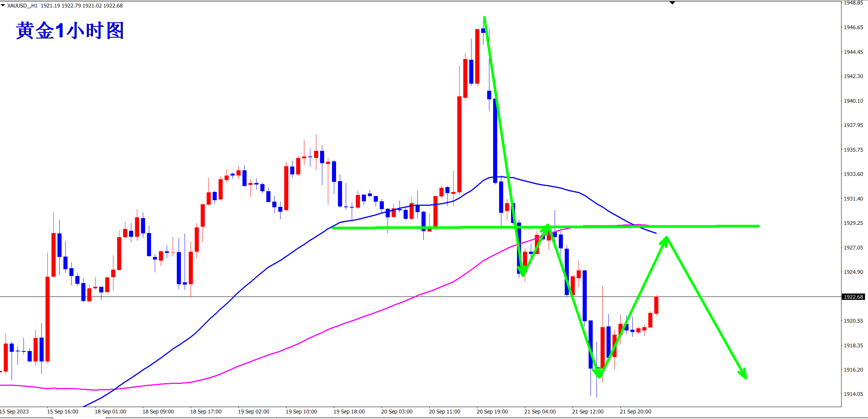Click the 1914.05 price scale label

click(x=853, y=394)
